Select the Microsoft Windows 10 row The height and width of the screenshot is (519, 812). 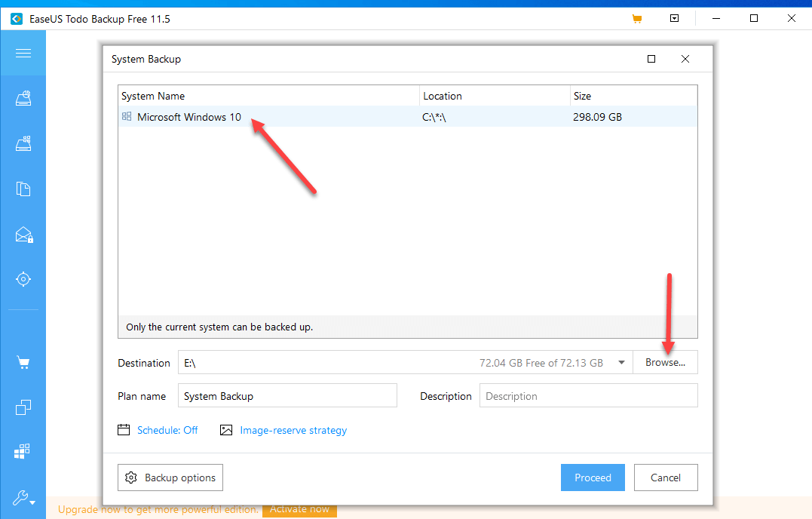click(x=408, y=116)
